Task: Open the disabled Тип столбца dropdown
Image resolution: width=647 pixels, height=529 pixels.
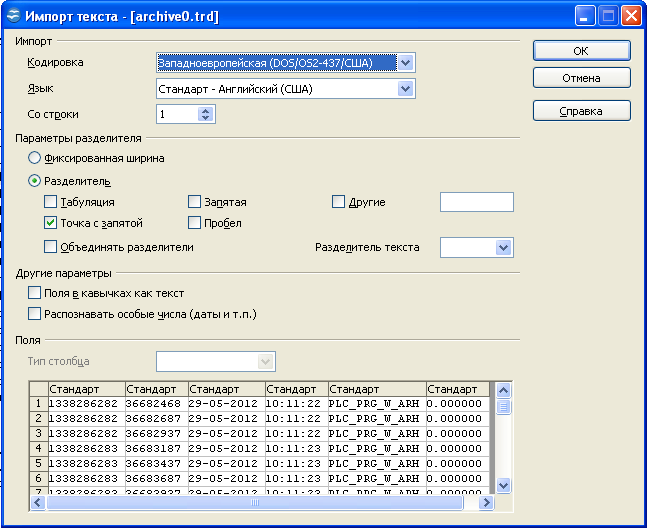Action: 265,362
